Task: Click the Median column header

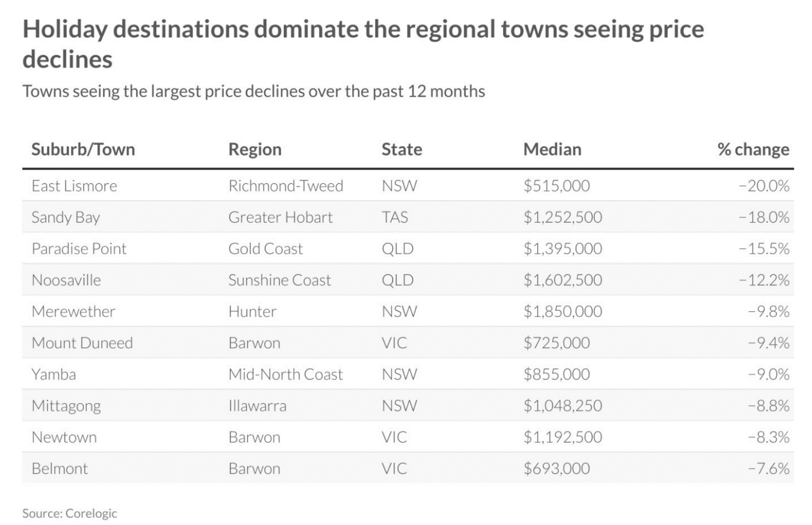Action: [552, 149]
